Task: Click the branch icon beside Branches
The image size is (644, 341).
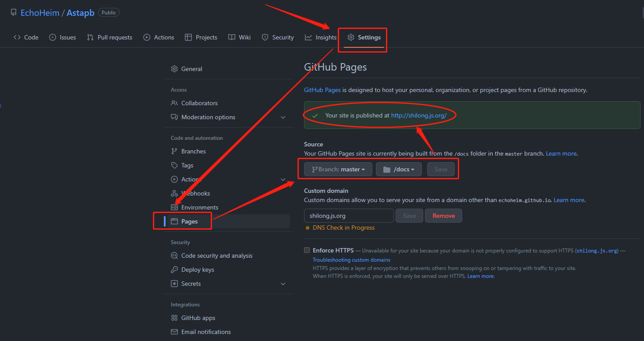Action: pos(174,151)
